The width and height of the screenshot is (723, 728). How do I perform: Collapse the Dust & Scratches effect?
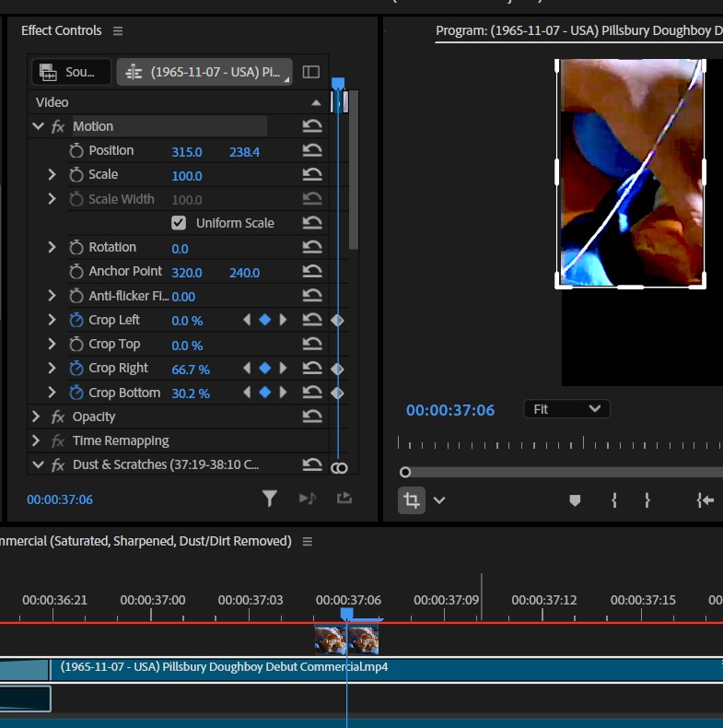(39, 464)
